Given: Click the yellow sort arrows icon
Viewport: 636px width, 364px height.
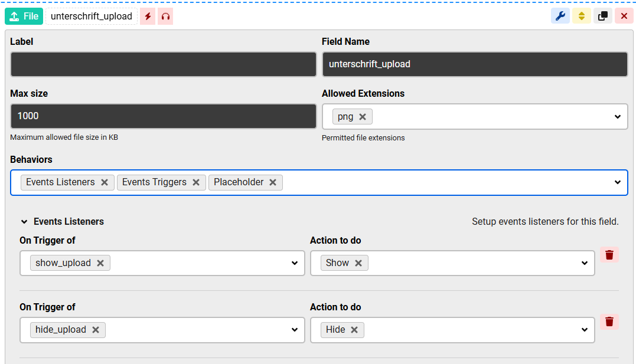Looking at the screenshot, I should 582,16.
